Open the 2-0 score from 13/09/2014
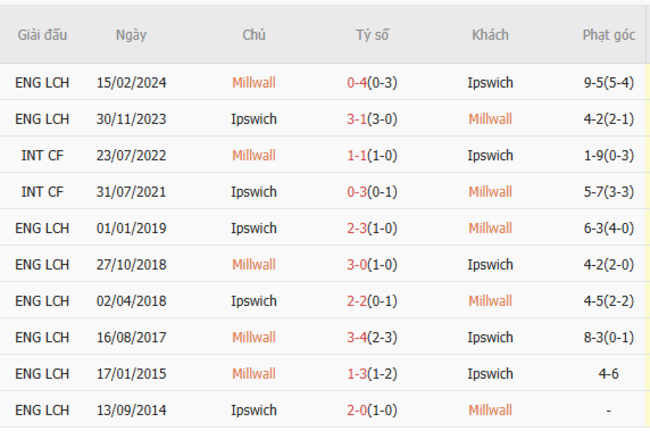Viewport: 650px width, 439px height. tap(358, 410)
